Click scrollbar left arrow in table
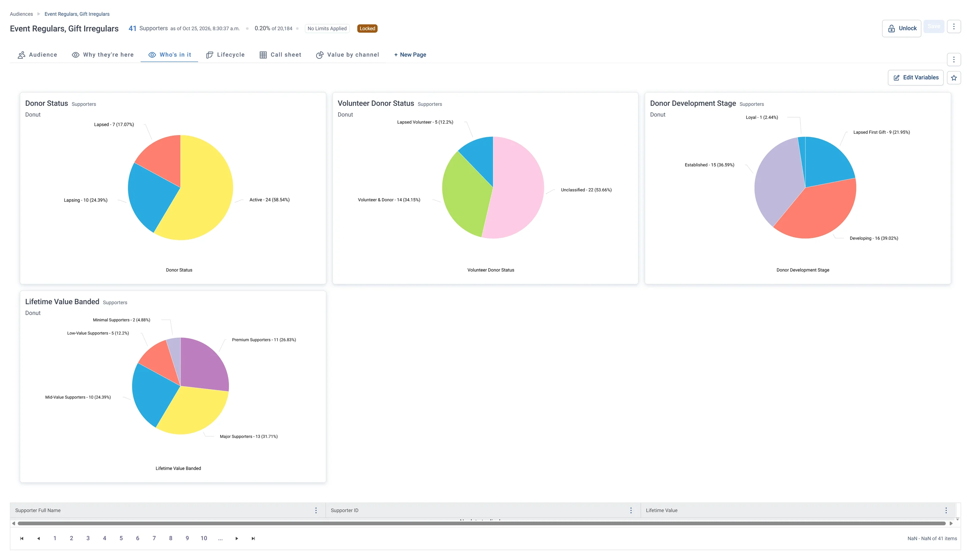The image size is (971, 560). pyautogui.click(x=13, y=524)
